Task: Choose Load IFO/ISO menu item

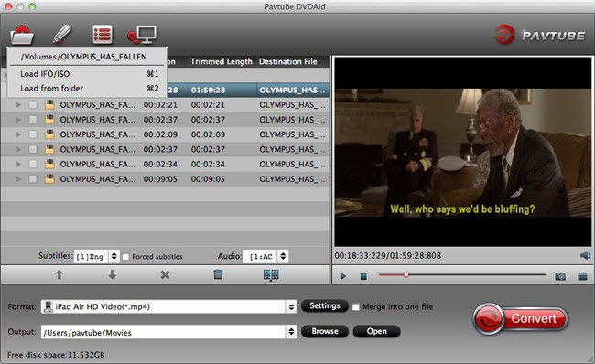Action: pyautogui.click(x=87, y=73)
